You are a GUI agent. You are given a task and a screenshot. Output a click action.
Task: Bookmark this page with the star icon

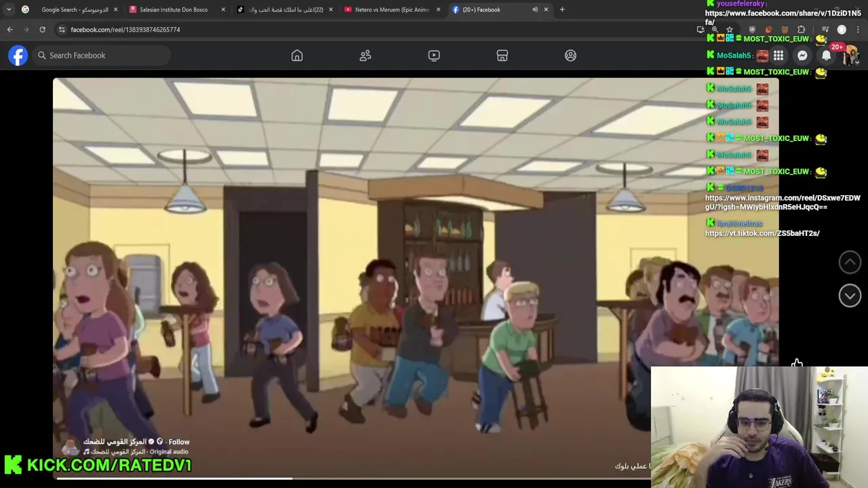pos(730,30)
